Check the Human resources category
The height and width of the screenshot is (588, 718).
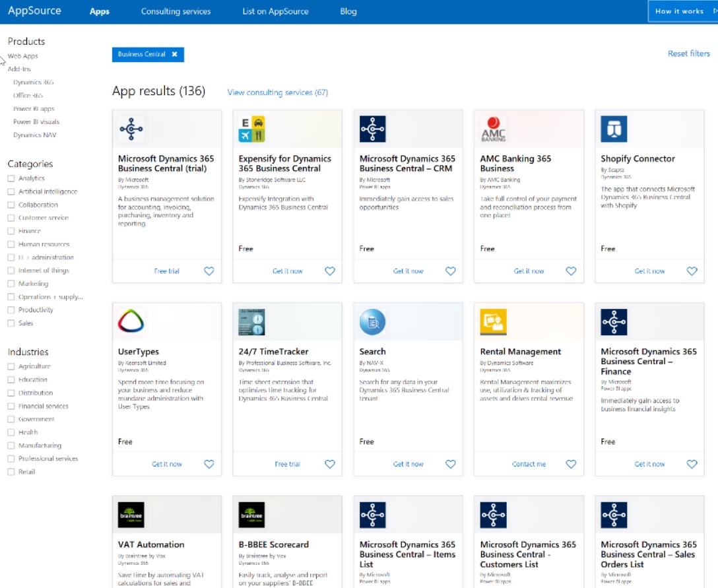tap(11, 245)
